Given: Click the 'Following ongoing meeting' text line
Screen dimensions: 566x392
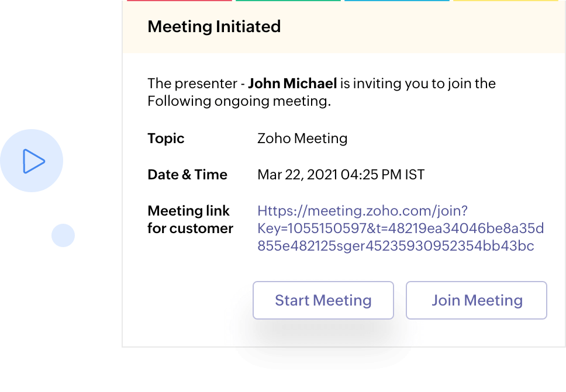Looking at the screenshot, I should [239, 101].
